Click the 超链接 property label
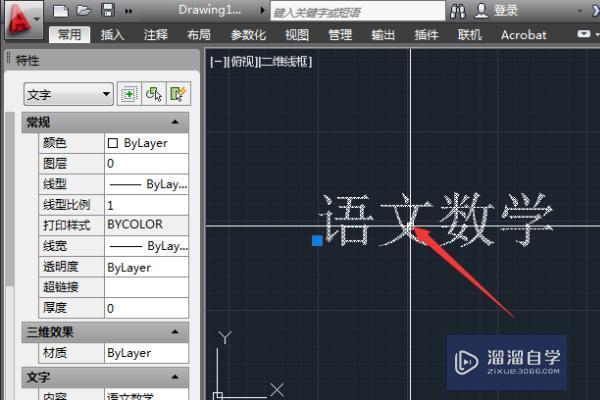The image size is (600, 400). [60, 287]
